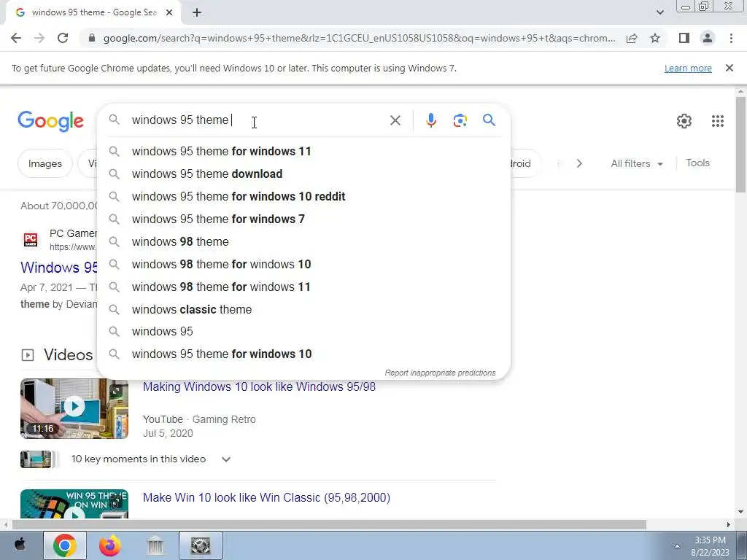Open the library building taskbar icon
This screenshot has width=747, height=560.
155,545
